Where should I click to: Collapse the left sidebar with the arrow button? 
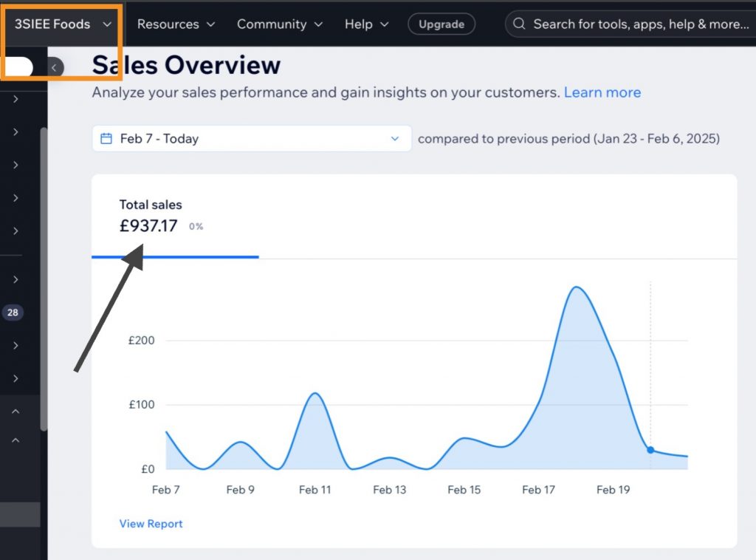(x=55, y=68)
